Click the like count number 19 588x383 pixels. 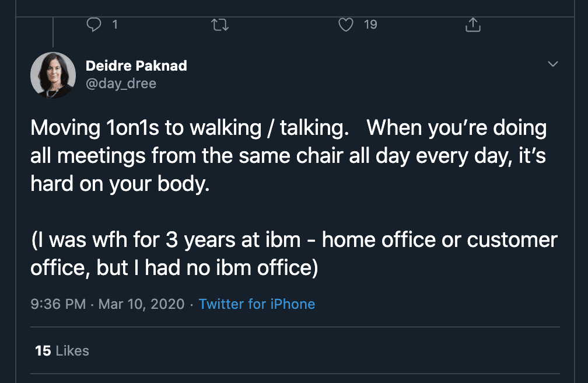pyautogui.click(x=370, y=25)
